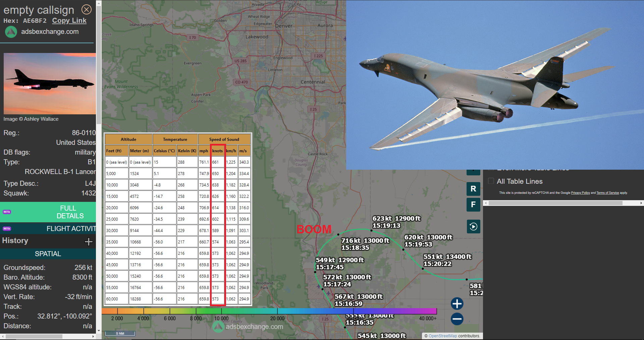Open the OpenStreetMap contributors link
The image size is (644, 340).
[443, 336]
